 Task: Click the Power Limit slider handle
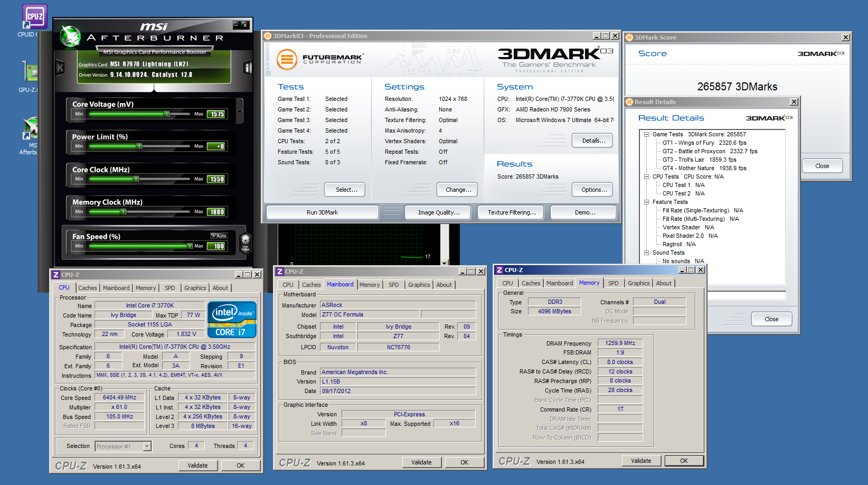(139, 146)
